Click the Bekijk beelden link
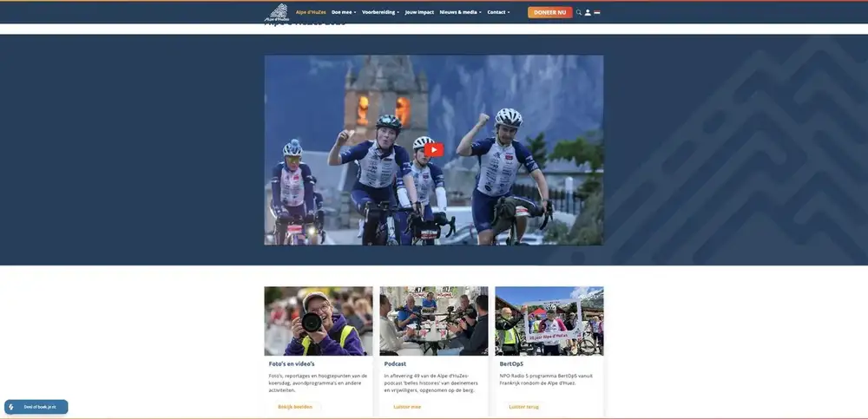 (x=295, y=407)
